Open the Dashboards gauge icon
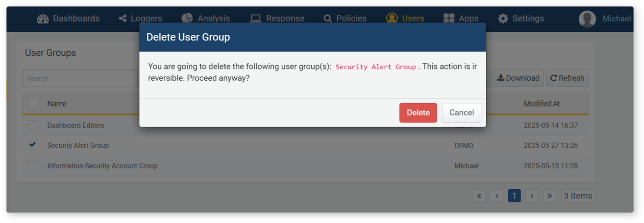Image resolution: width=644 pixels, height=223 pixels. [43, 19]
